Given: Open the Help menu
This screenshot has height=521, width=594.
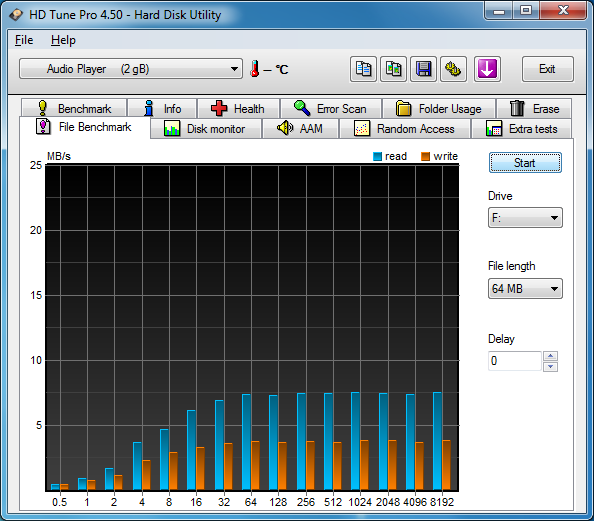Looking at the screenshot, I should pos(63,40).
